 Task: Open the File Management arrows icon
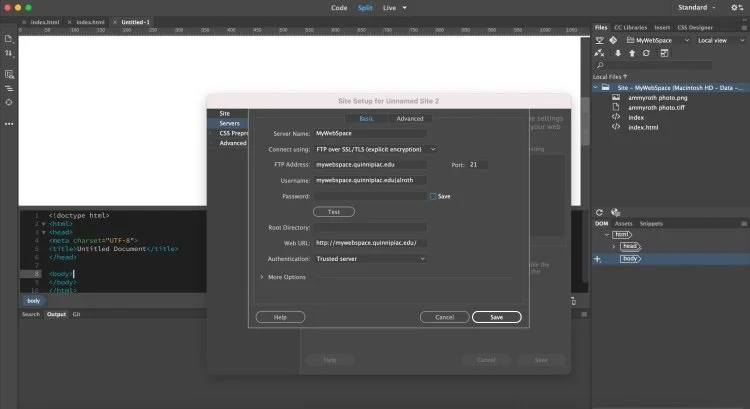click(x=8, y=53)
